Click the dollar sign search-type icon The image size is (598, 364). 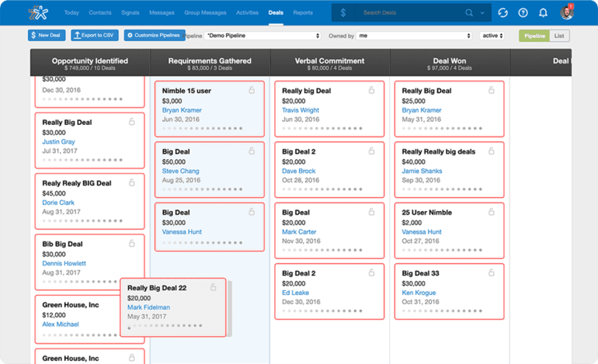point(342,12)
